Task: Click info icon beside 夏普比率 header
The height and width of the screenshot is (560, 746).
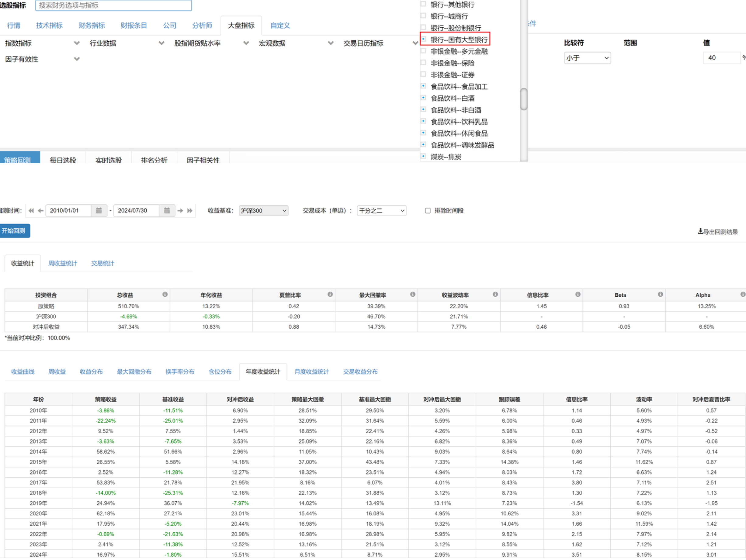Action: coord(330,295)
